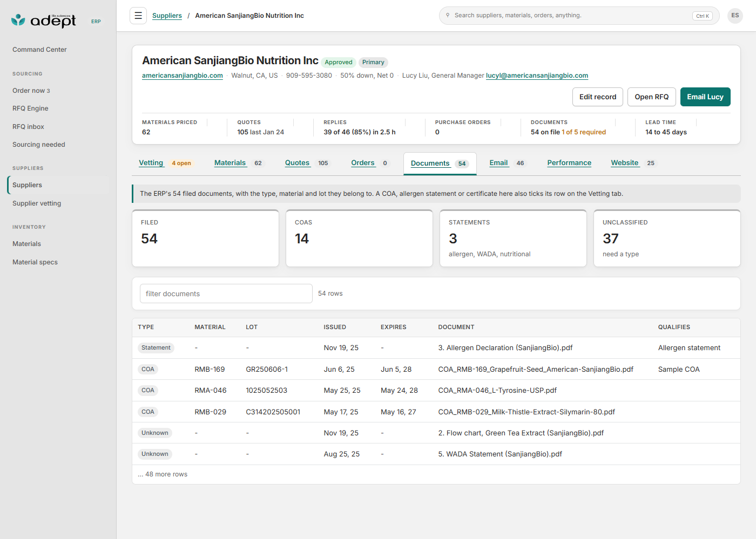
Task: Click into the filter documents box
Action: [x=226, y=294]
